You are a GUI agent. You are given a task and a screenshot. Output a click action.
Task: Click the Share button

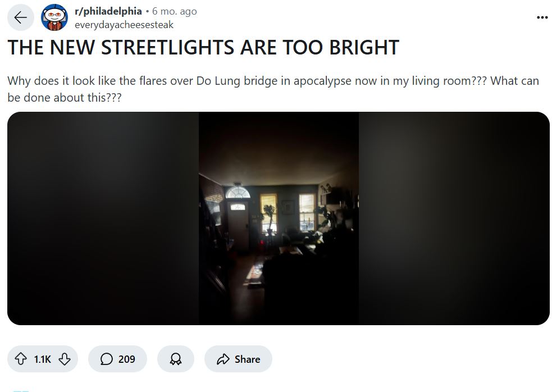[238, 359]
